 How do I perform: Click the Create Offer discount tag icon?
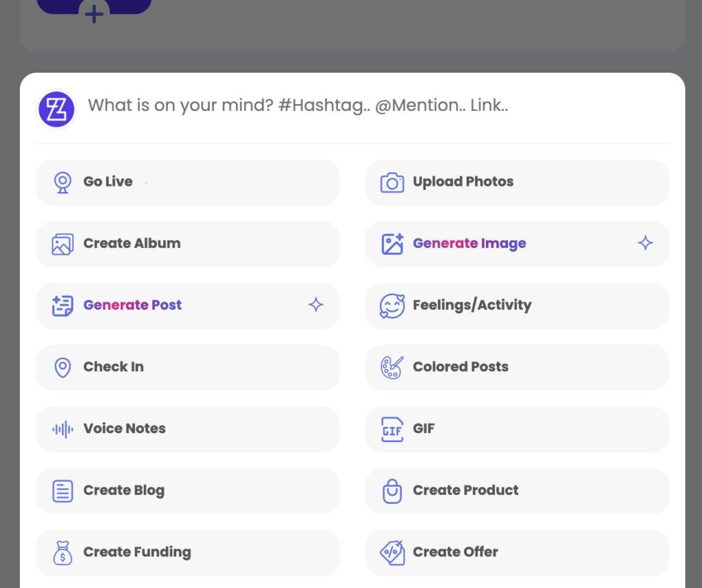click(392, 552)
